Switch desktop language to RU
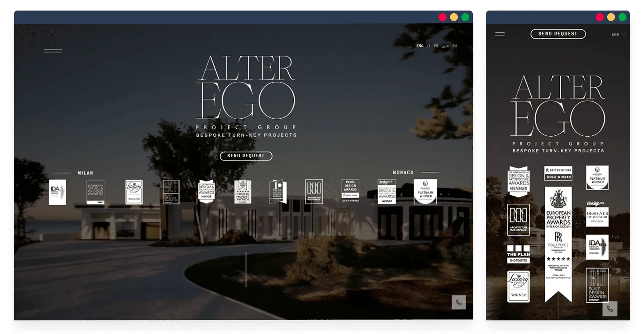Viewport: 644px width, 334px height. coord(455,46)
